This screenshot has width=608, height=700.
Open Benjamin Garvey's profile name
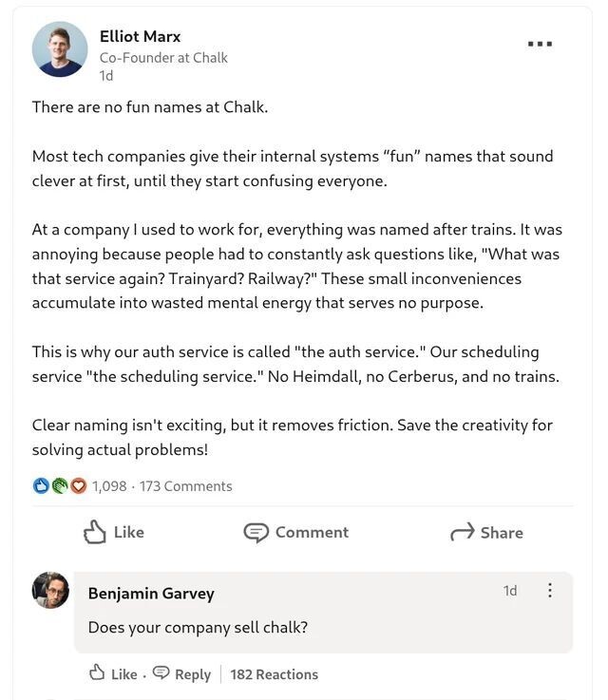click(x=151, y=594)
